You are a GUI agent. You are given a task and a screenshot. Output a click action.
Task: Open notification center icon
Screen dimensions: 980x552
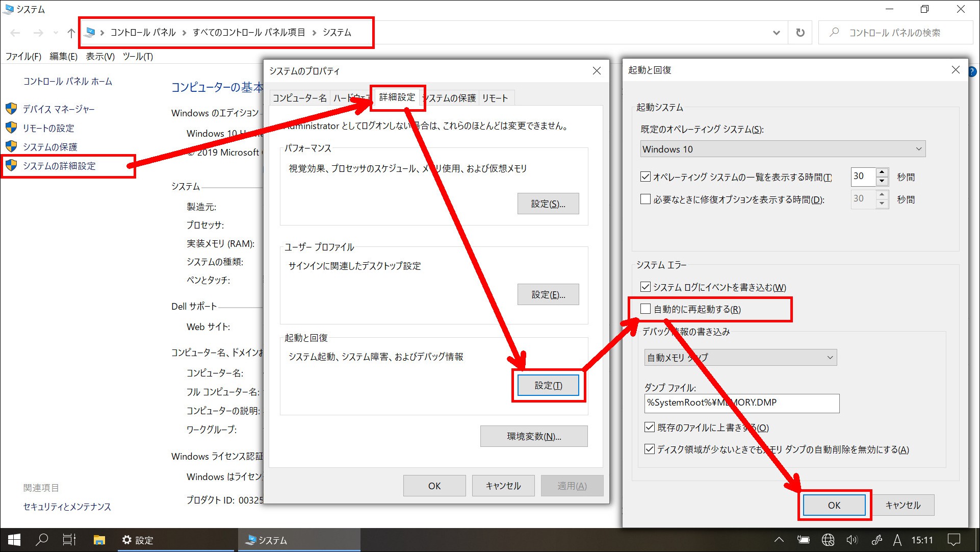point(953,540)
